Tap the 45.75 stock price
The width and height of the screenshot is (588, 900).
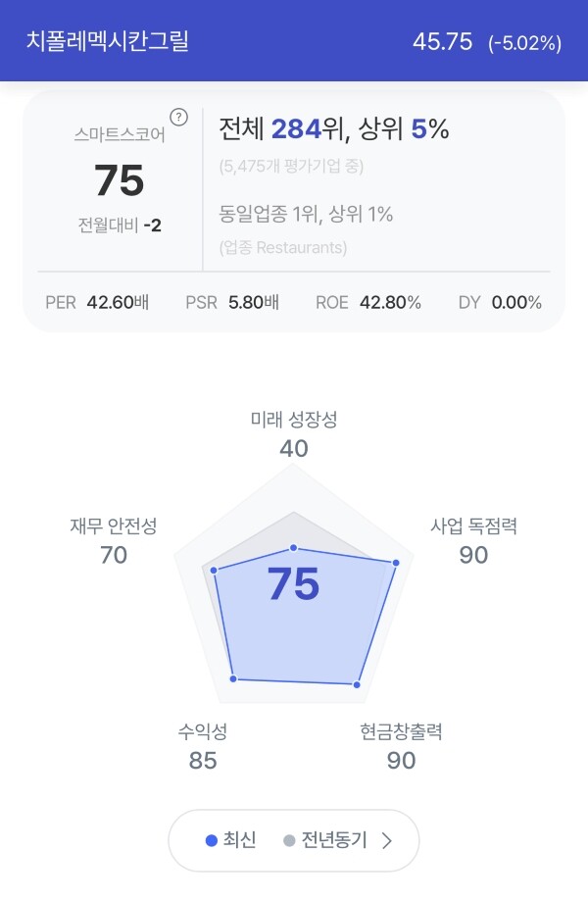(442, 42)
